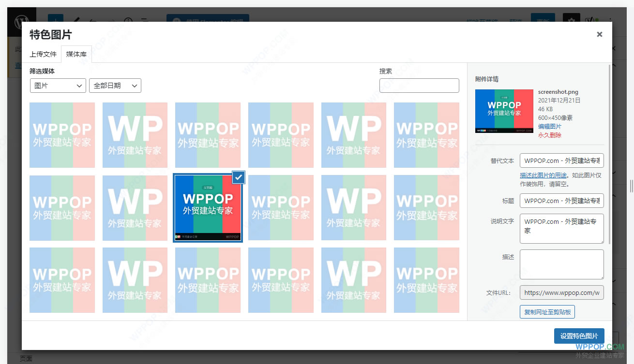Click the 页面 breadcrumb in the editor footer
This screenshot has width=634, height=364.
click(x=26, y=359)
